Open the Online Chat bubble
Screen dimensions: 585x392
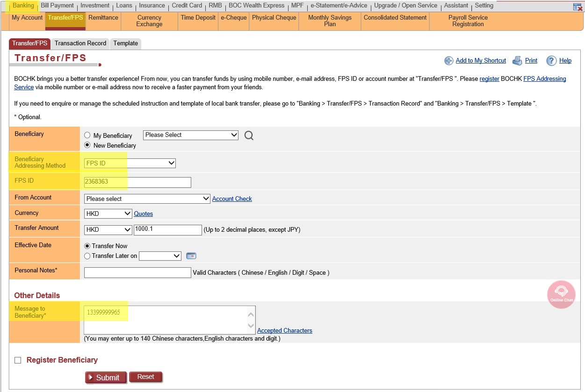point(561,294)
